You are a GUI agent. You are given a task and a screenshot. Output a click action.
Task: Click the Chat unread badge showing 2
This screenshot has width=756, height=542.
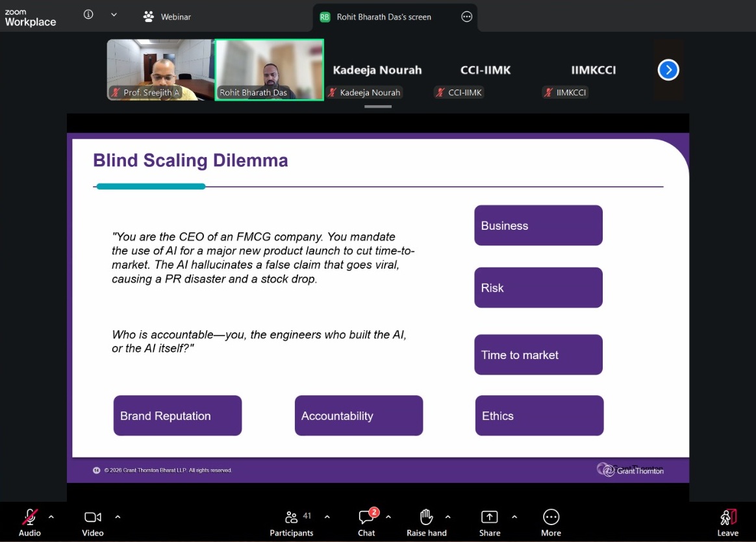374,512
